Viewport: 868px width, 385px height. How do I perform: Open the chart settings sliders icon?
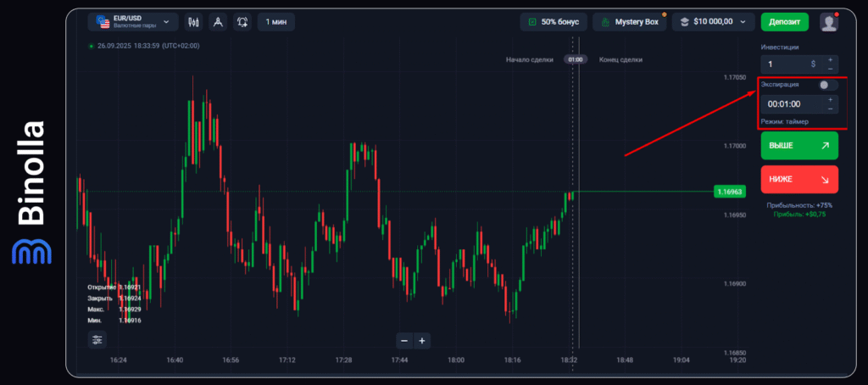click(x=97, y=340)
